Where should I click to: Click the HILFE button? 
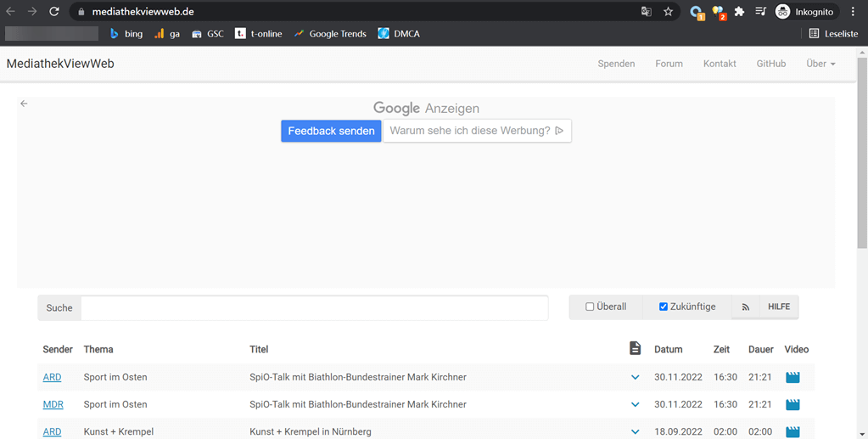point(779,307)
